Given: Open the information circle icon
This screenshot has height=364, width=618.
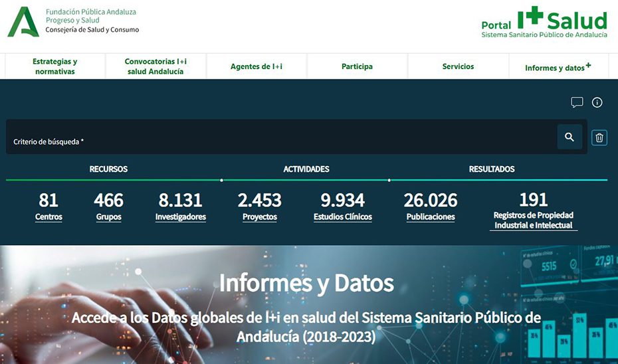Looking at the screenshot, I should coord(597,102).
